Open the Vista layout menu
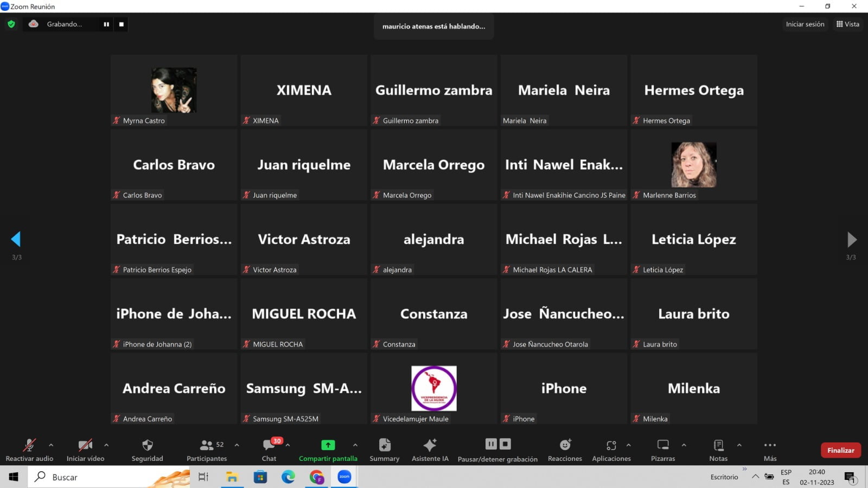868x488 pixels. pos(847,24)
